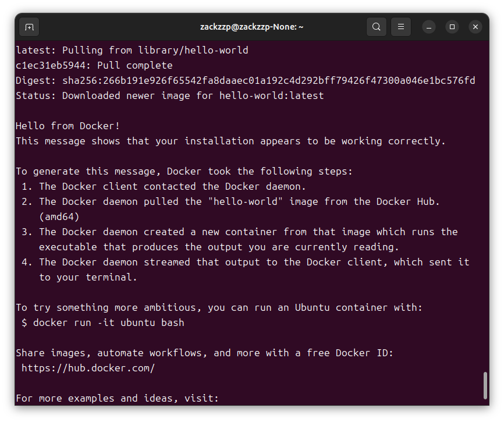Viewport: 504px width, 422px height.
Task: Click the terminal vertical scrollbar thumb
Action: pyautogui.click(x=485, y=386)
